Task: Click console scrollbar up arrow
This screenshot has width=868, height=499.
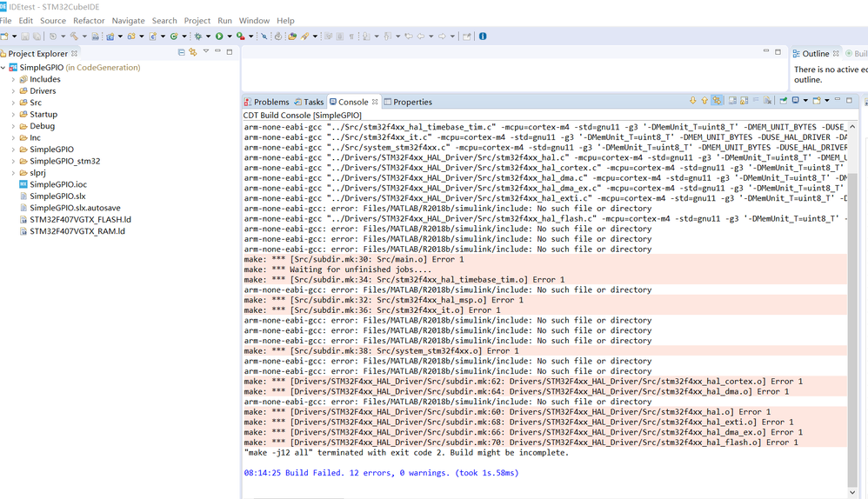Action: [852, 127]
